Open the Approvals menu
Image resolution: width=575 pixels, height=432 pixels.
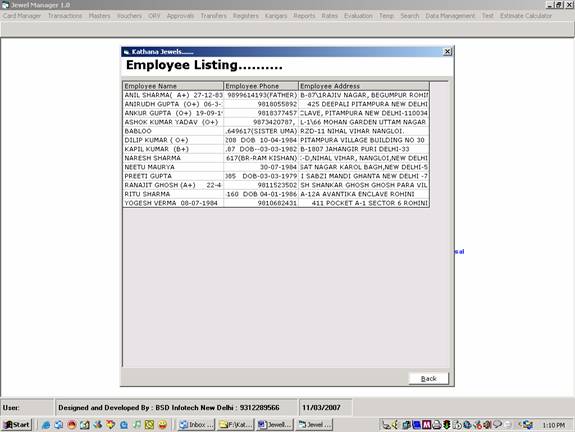(180, 16)
